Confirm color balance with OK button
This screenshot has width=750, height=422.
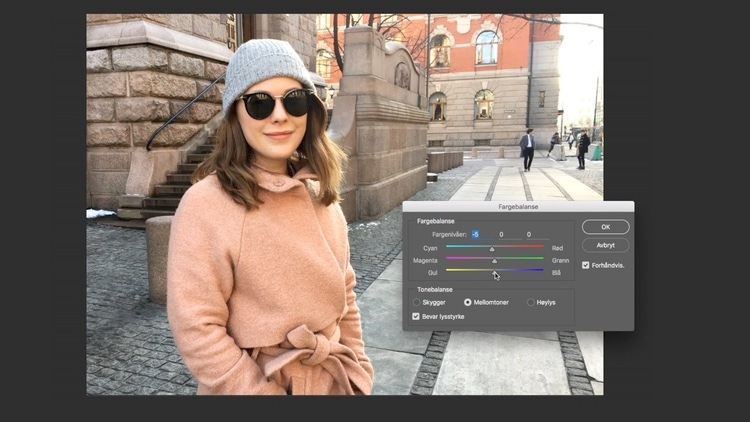pyautogui.click(x=606, y=227)
